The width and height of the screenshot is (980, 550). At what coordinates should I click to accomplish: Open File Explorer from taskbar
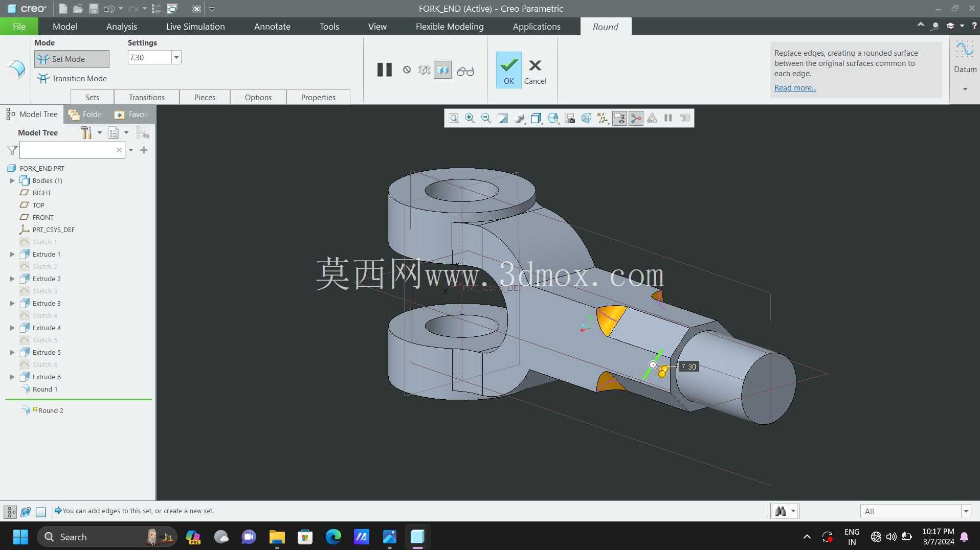[277, 537]
